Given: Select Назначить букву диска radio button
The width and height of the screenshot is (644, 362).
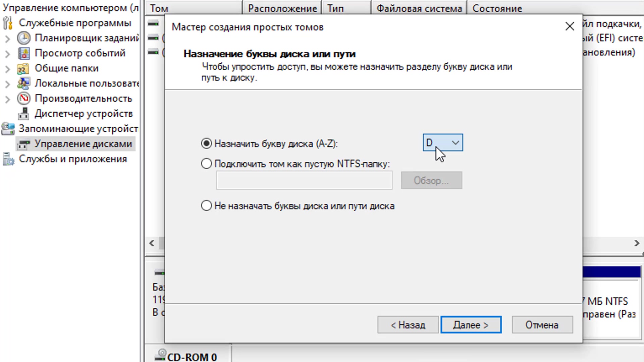Looking at the screenshot, I should pos(206,144).
